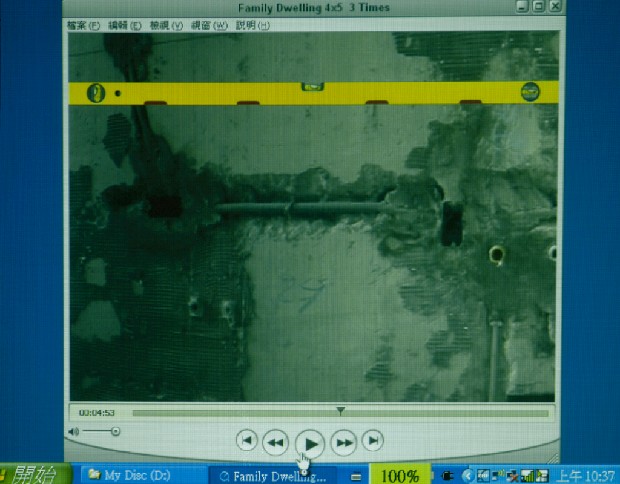Screen dimensions: 620x484
Task: Open the 檔案 (F) File menu
Action: [x=81, y=25]
